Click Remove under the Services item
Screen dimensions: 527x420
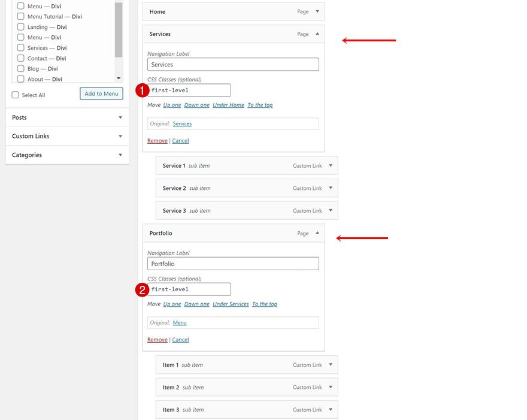[156, 140]
